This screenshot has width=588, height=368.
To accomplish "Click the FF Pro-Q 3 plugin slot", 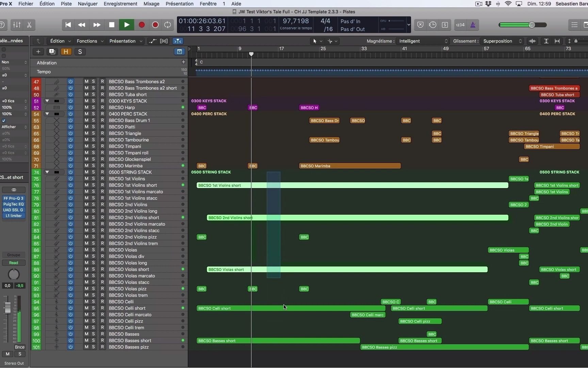I will tap(14, 198).
